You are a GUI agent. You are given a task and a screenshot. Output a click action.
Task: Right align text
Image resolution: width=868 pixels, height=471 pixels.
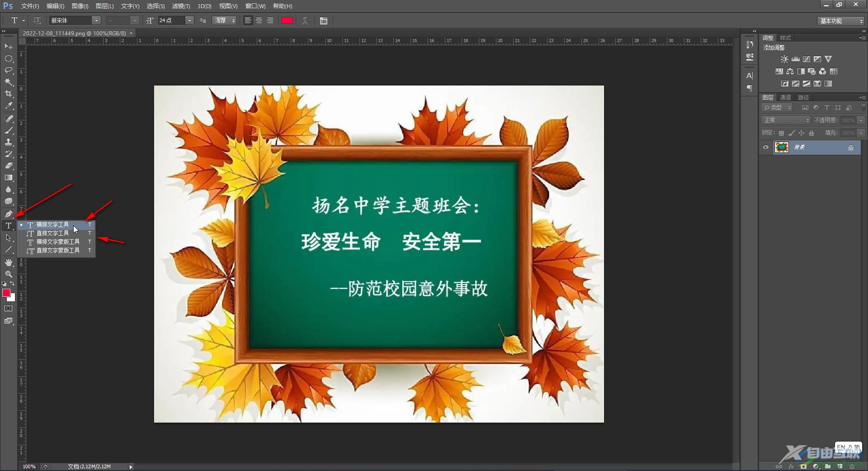click(270, 20)
